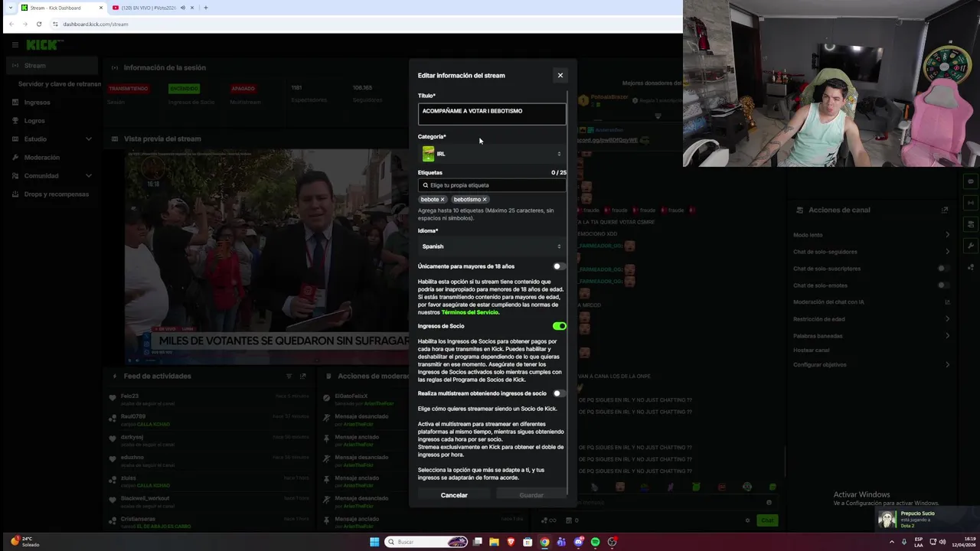Toggle Chat de solo-emotes
The width and height of the screenshot is (980, 551).
click(944, 285)
